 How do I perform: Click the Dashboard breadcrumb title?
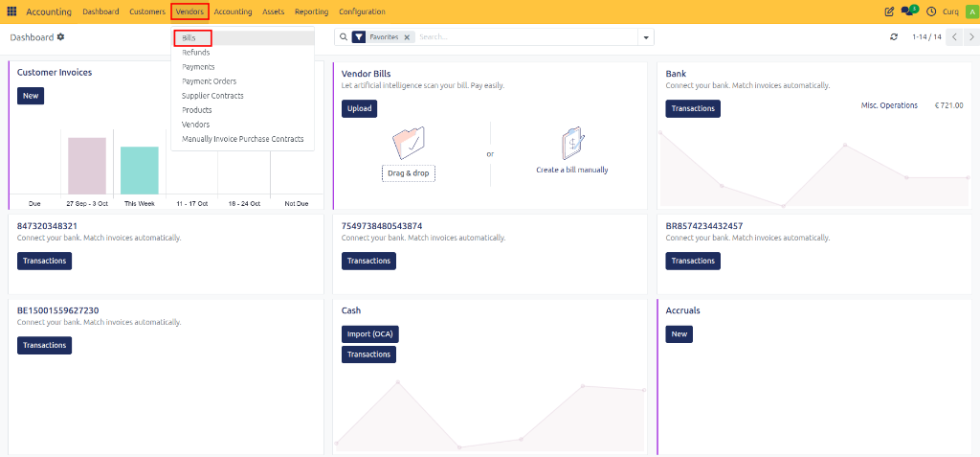(x=32, y=37)
